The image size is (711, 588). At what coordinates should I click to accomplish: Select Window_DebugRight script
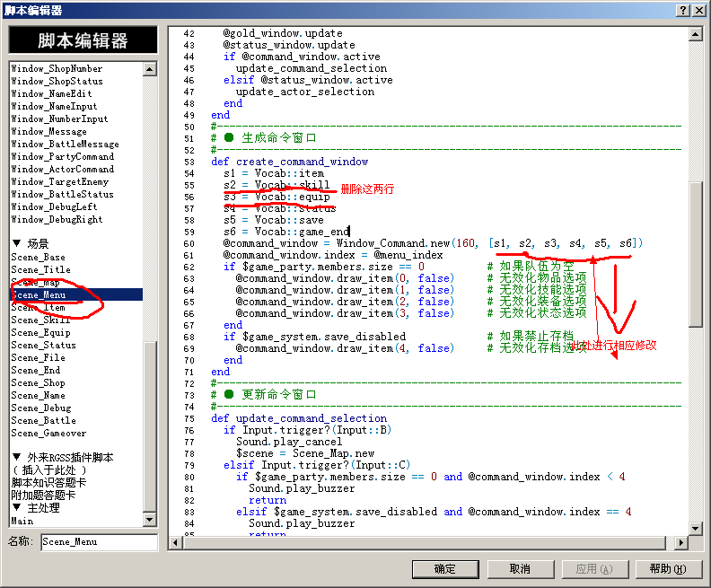57,219
